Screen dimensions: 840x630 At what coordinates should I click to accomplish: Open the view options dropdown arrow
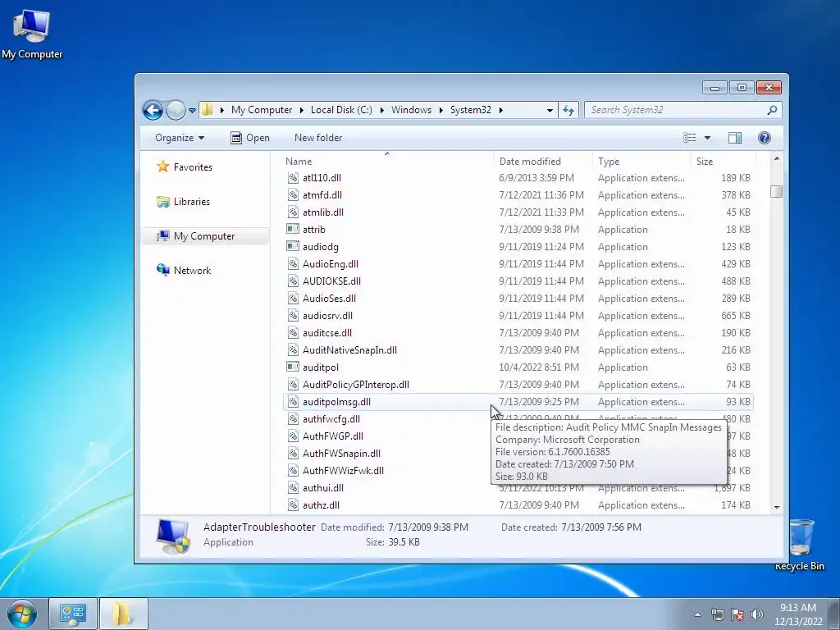707,138
